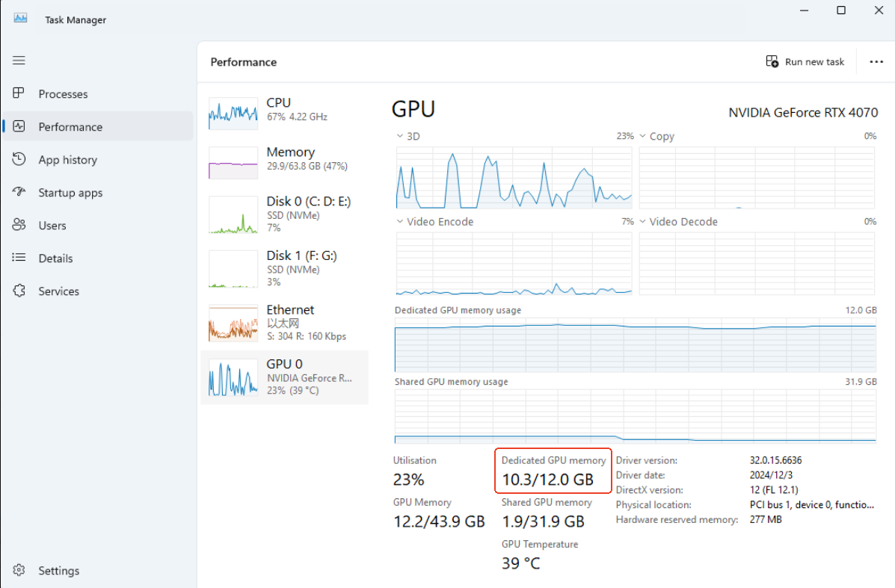Go to the Processes page

pos(98,93)
